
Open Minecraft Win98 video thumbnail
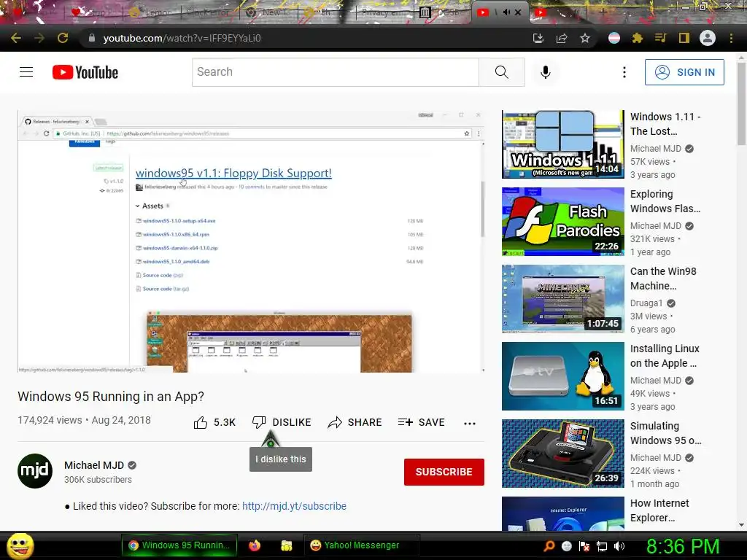(562, 298)
